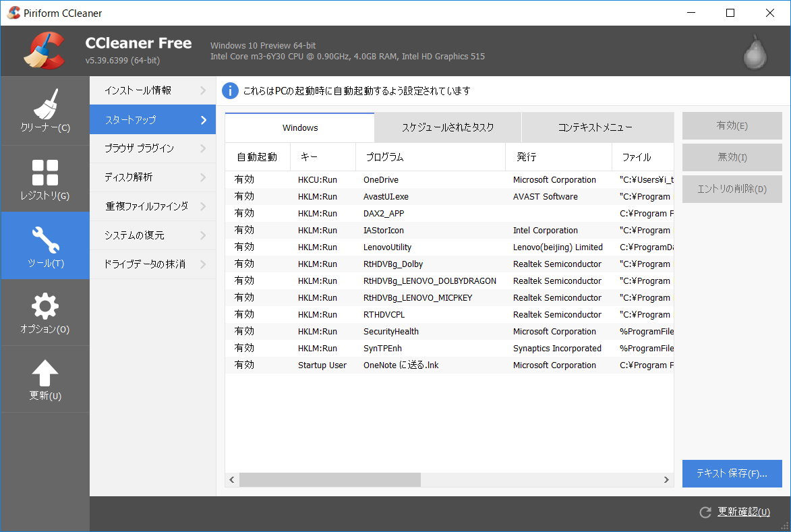791x532 pixels.
Task: Select the クリーナー brush icon in sidebar
Action: 45,103
